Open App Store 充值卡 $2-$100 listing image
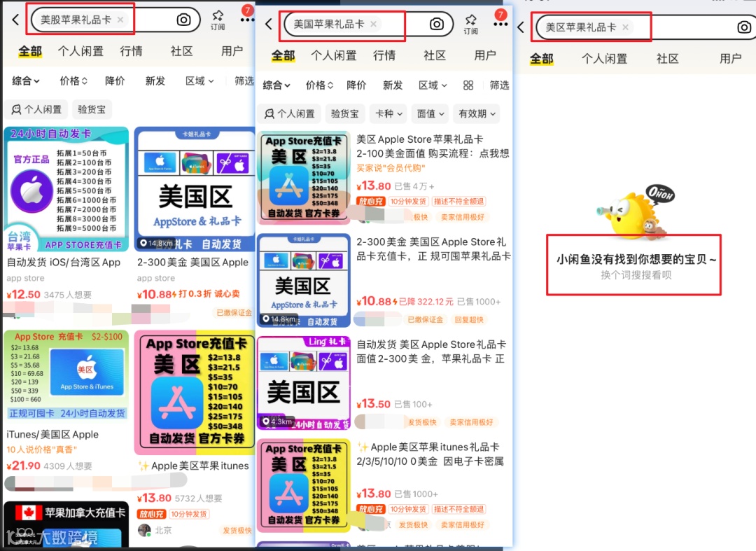 (x=66, y=375)
